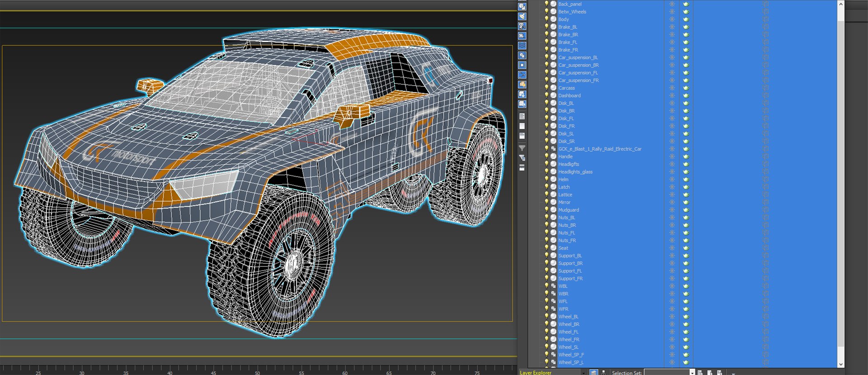
Task: Click the Nuts_FL entry
Action: tap(566, 233)
